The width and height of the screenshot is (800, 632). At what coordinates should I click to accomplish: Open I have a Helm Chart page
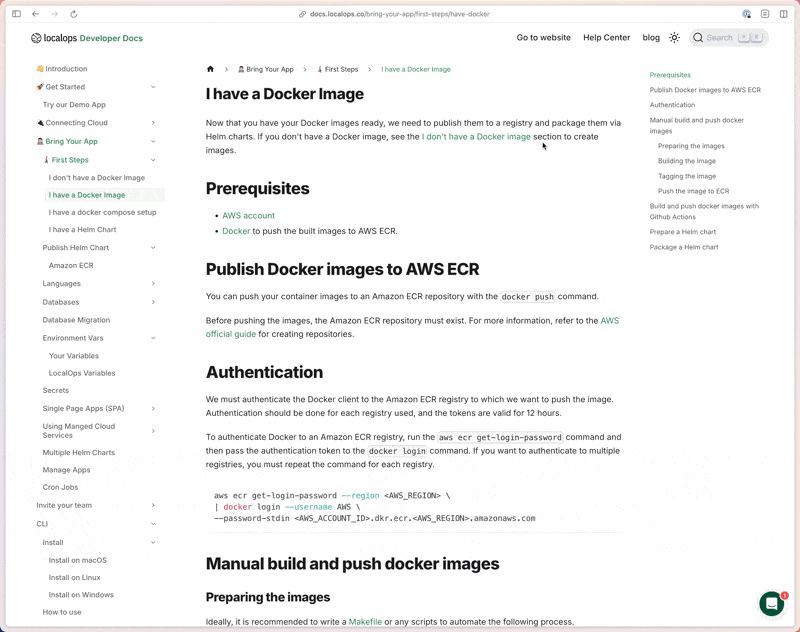coord(83,230)
